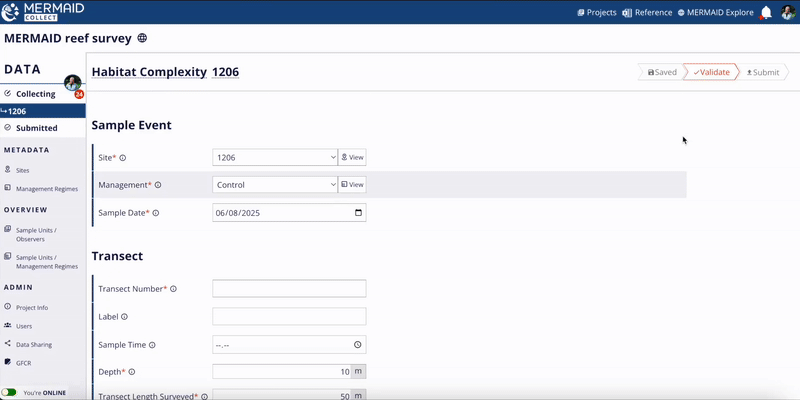Click the Transect Number info icon

pyautogui.click(x=173, y=289)
